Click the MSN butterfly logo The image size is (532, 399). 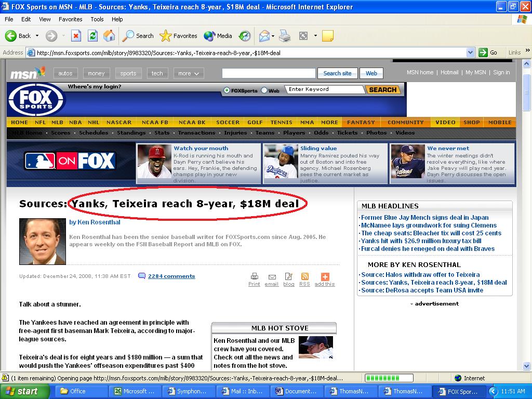click(x=28, y=73)
